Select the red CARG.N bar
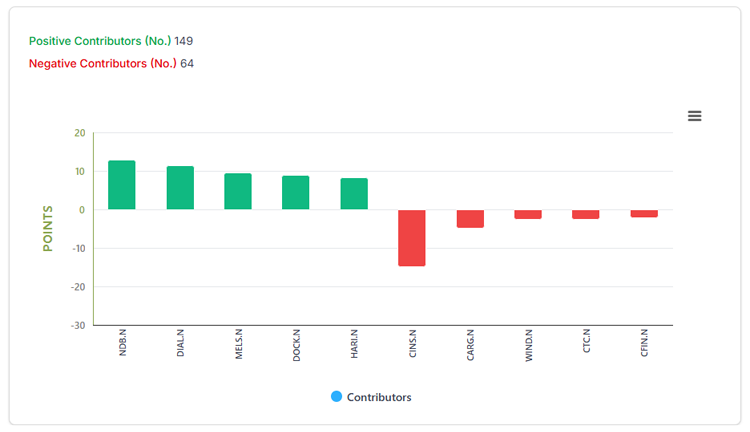This screenshot has width=750, height=432. 470,219
